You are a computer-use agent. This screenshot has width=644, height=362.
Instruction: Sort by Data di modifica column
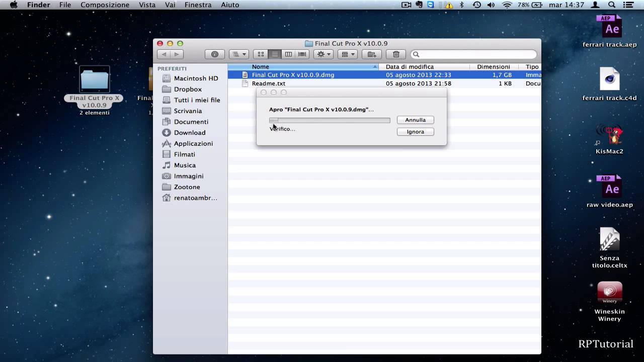[x=424, y=67]
